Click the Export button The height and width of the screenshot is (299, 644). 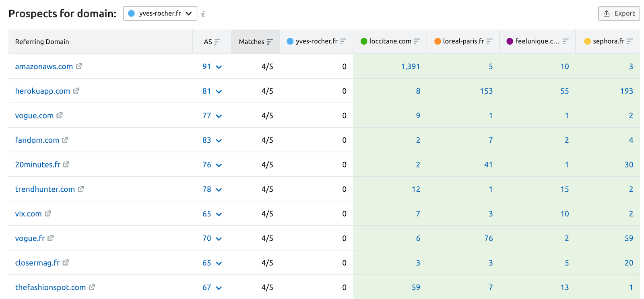pyautogui.click(x=619, y=13)
